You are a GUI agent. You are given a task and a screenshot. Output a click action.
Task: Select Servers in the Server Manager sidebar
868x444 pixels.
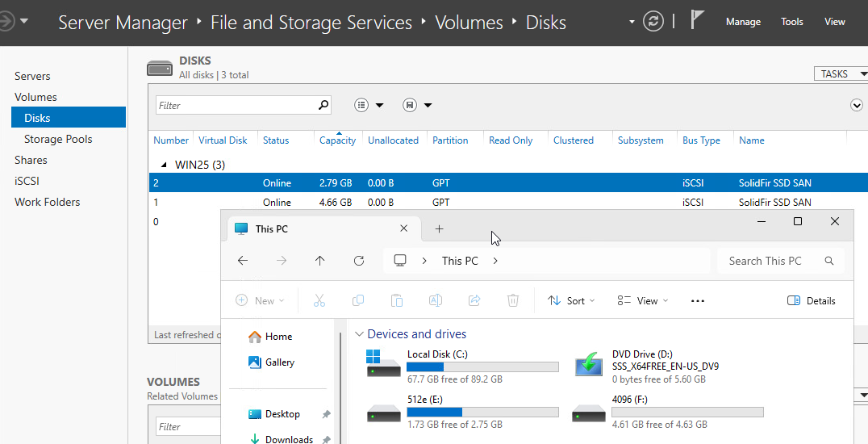32,76
